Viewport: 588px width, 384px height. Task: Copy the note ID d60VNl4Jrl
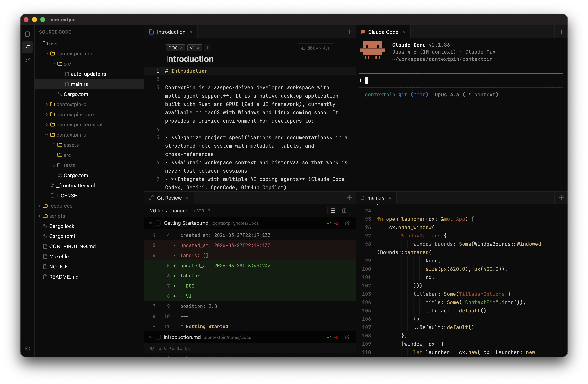coord(316,48)
